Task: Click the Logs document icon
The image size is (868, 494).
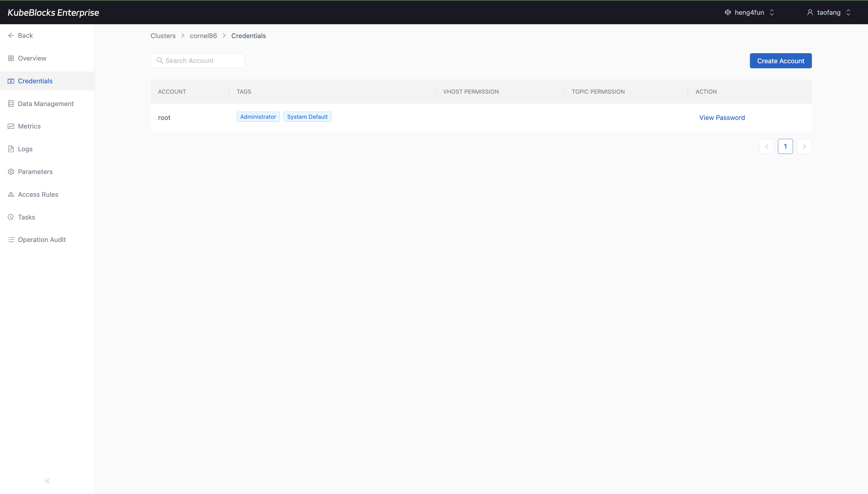Action: pyautogui.click(x=11, y=149)
